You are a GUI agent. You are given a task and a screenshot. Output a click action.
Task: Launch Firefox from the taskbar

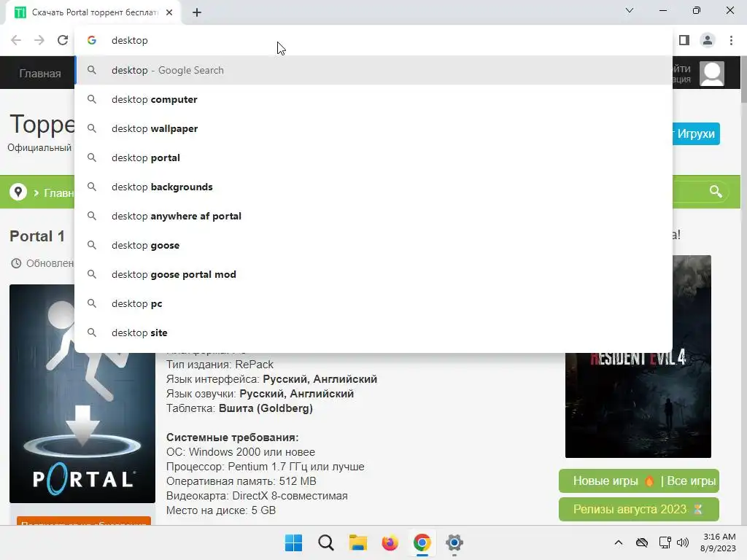pyautogui.click(x=390, y=542)
